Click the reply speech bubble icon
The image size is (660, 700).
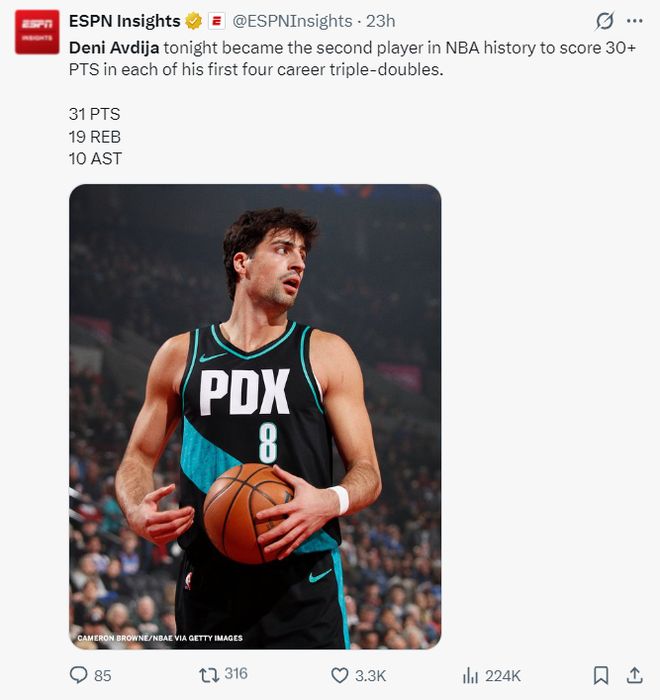point(78,675)
